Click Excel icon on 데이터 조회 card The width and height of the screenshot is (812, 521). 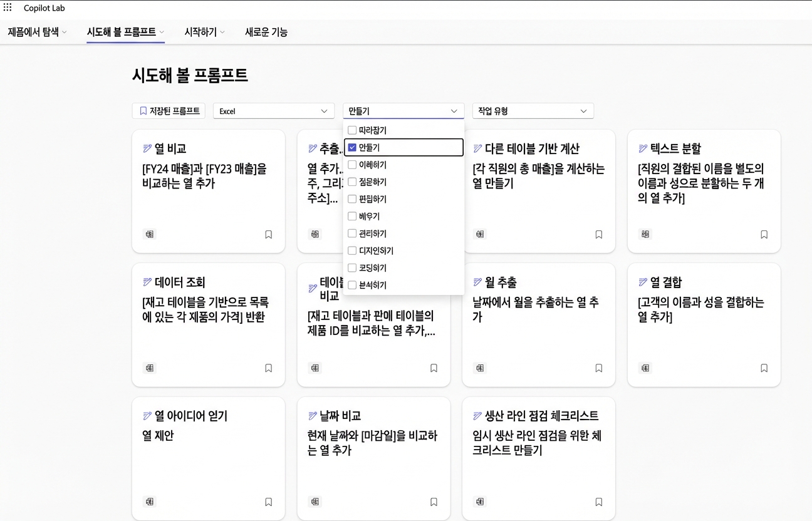coord(149,368)
